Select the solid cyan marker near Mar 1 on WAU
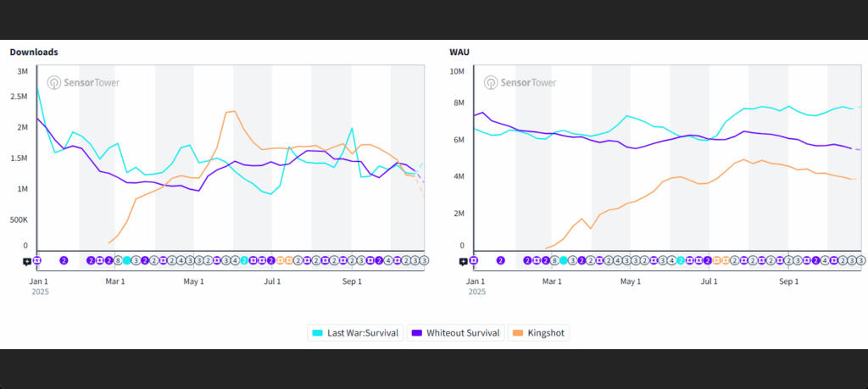Image resolution: width=868 pixels, height=389 pixels. [564, 260]
